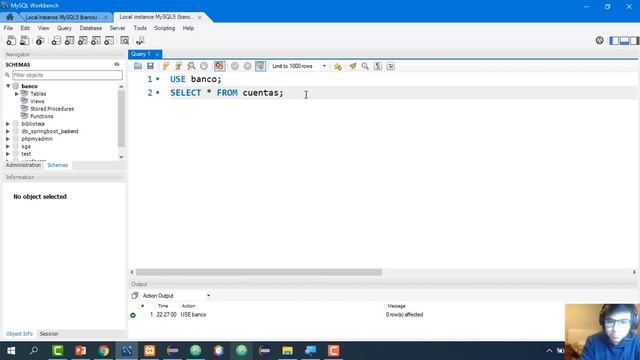This screenshot has width=640, height=360.
Task: Select Stored Procedures under banco
Action: pos(52,109)
